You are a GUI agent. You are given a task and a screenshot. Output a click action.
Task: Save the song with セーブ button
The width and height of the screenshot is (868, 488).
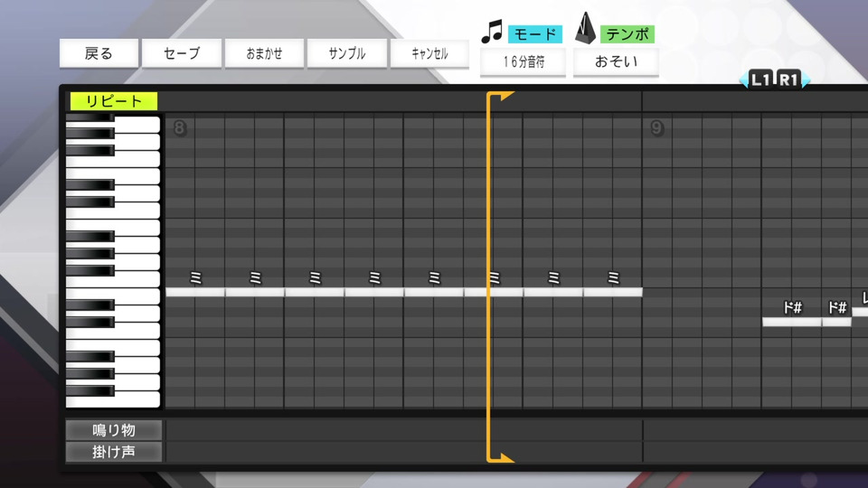(182, 53)
